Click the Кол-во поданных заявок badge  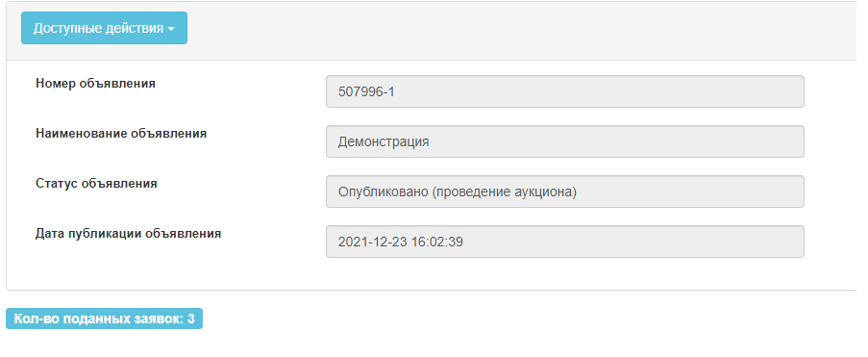pos(104,319)
